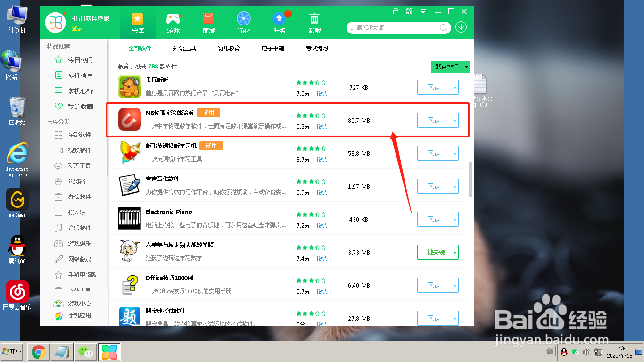
Task: Open the 宝库 store tab
Action: [x=138, y=23]
